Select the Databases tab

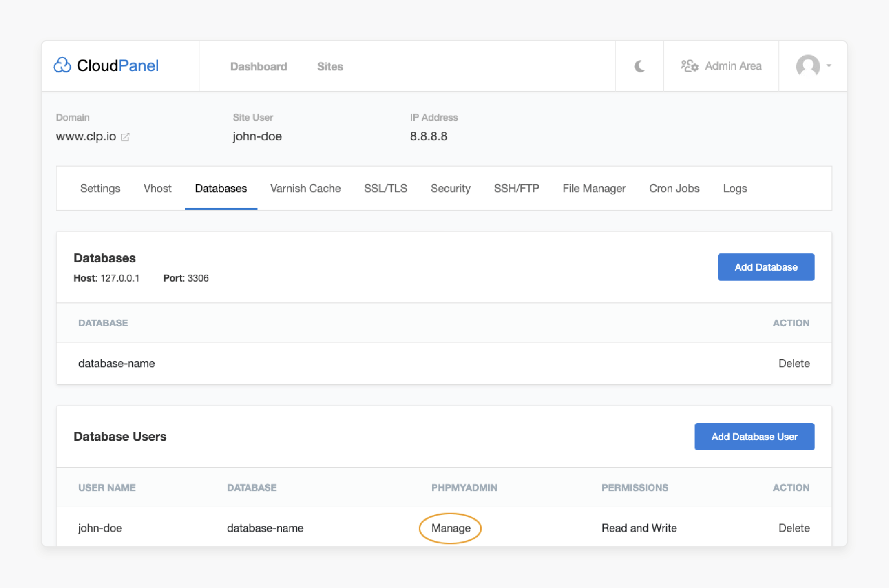[x=221, y=188]
